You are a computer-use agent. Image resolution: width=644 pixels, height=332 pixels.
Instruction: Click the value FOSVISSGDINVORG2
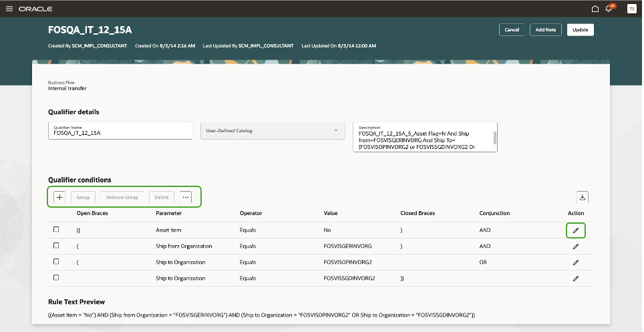pyautogui.click(x=349, y=278)
